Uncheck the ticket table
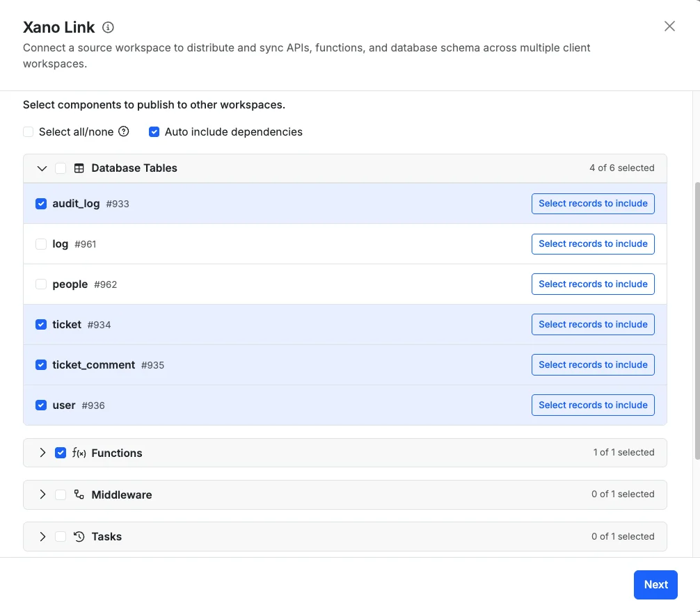The height and width of the screenshot is (612, 700). (40, 324)
